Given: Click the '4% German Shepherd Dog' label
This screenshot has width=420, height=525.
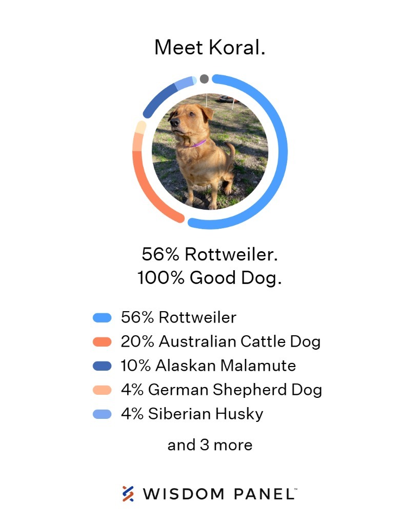Looking at the screenshot, I should coord(222,390).
